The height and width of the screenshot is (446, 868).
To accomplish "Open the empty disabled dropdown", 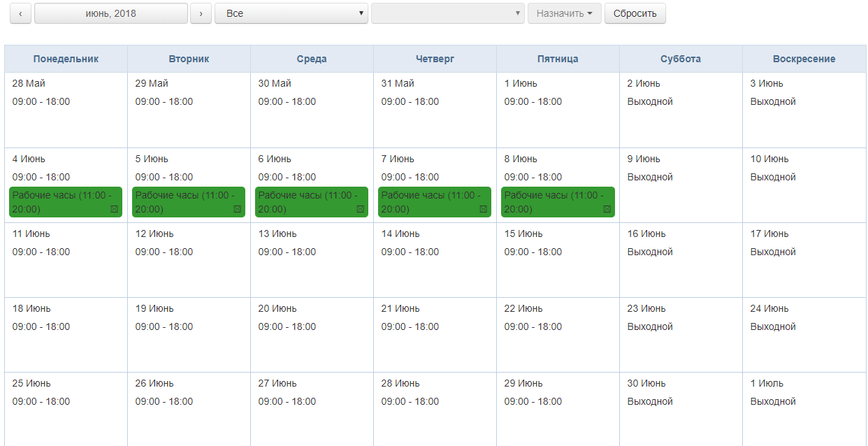I will [x=447, y=13].
